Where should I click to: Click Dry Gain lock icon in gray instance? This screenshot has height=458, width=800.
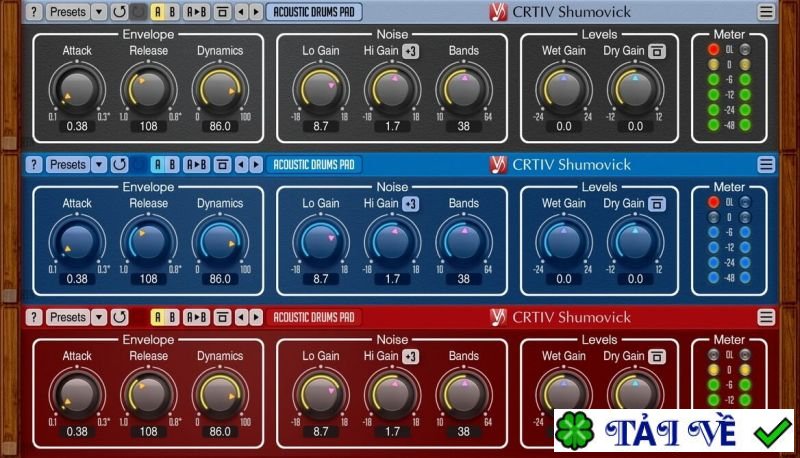[x=657, y=51]
